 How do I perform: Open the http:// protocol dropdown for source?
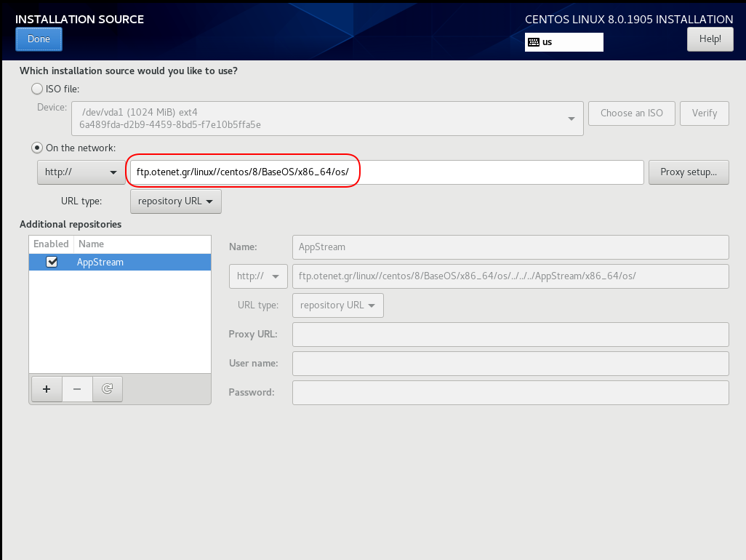(81, 172)
